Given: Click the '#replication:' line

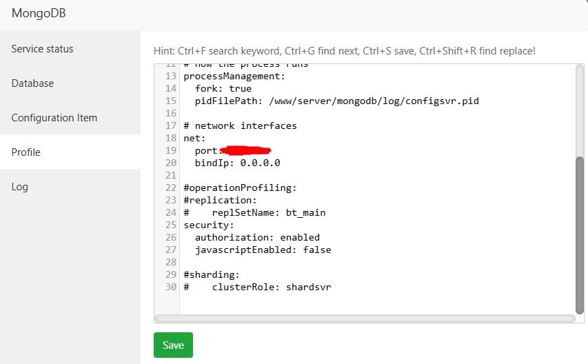Looking at the screenshot, I should coord(220,200).
